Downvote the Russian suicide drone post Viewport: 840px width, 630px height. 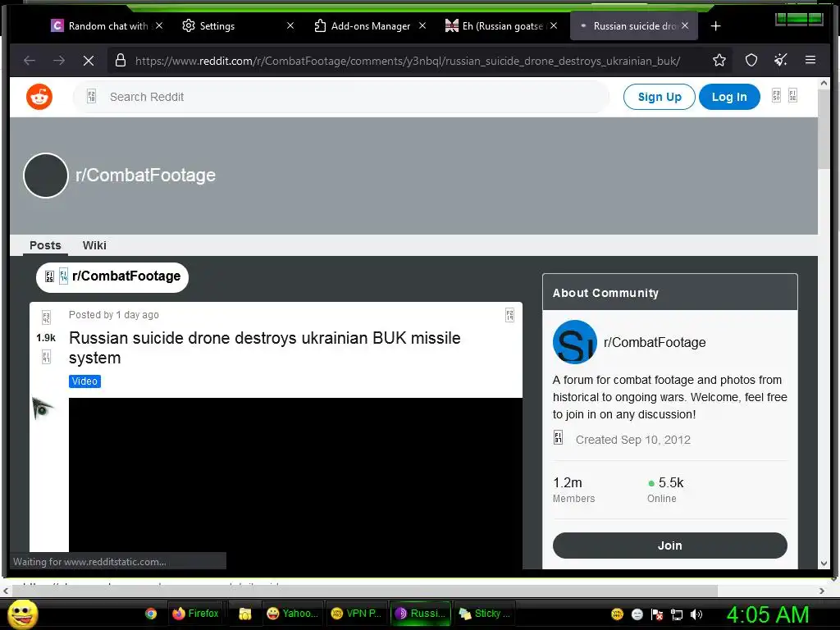pos(47,357)
